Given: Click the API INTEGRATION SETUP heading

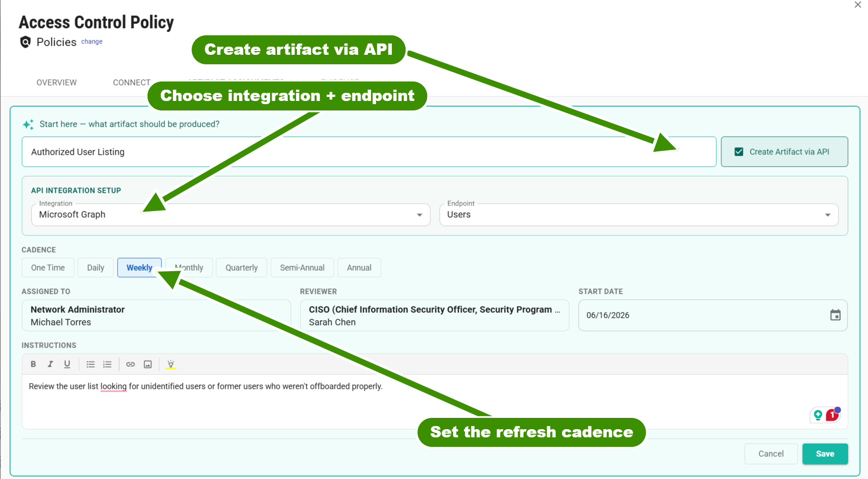Looking at the screenshot, I should click(76, 191).
